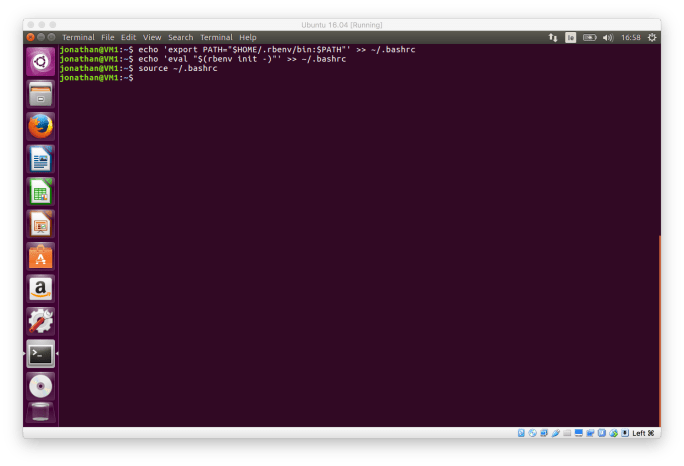684x466 pixels.
Task: Expand the system power gear menu
Action: pos(652,37)
